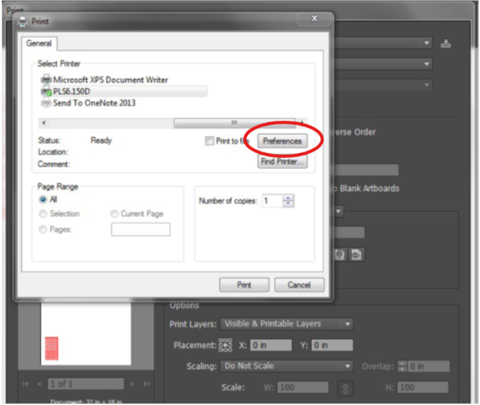Toggle the scale constrain proportions link icon

pos(345,388)
